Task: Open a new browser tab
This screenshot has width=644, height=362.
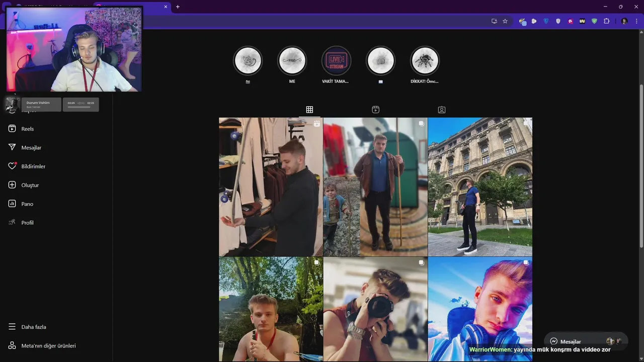Action: [x=178, y=7]
